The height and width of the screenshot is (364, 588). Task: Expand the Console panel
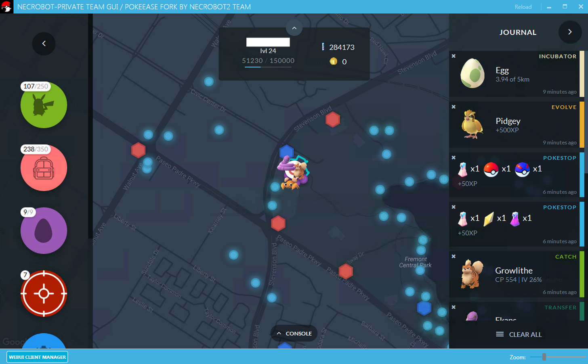(x=294, y=333)
